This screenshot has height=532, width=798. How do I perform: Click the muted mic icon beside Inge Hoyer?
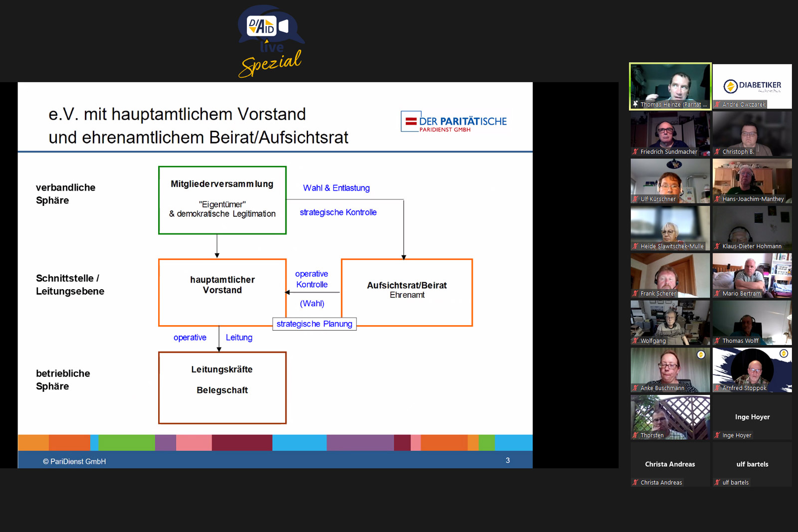pos(717,435)
